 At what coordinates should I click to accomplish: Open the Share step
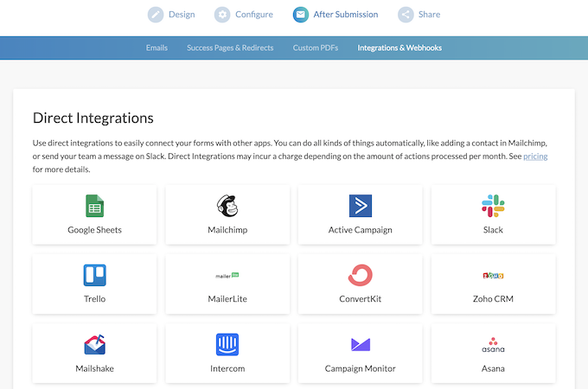coord(419,15)
